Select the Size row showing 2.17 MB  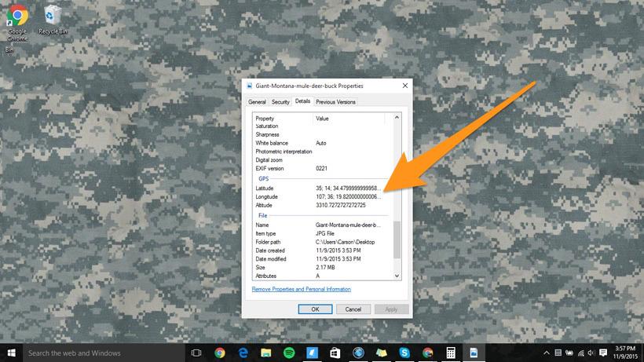coord(320,267)
